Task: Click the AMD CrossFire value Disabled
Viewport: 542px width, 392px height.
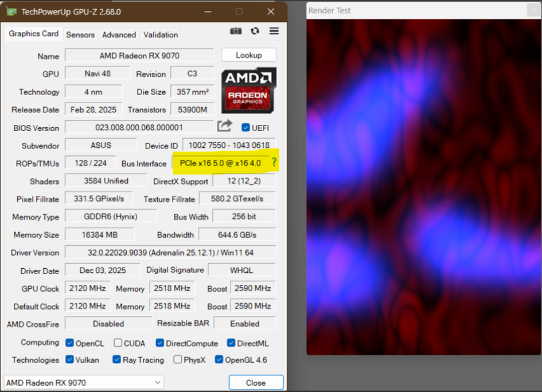Action: (108, 324)
